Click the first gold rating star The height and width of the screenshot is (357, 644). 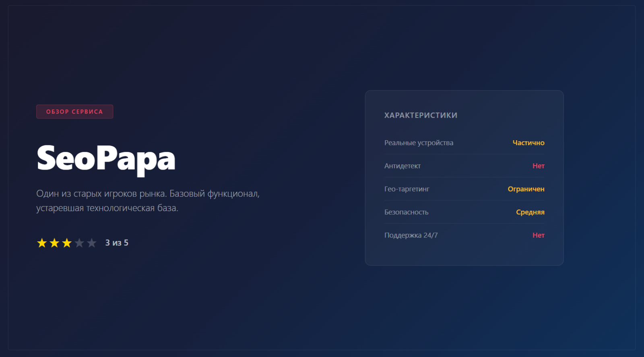coord(42,243)
